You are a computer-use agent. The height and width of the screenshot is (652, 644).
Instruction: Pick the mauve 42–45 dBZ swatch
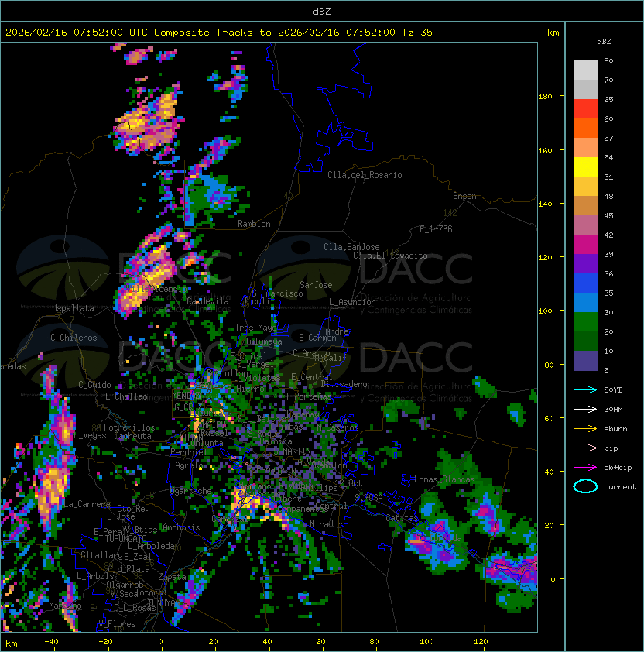[x=585, y=225]
